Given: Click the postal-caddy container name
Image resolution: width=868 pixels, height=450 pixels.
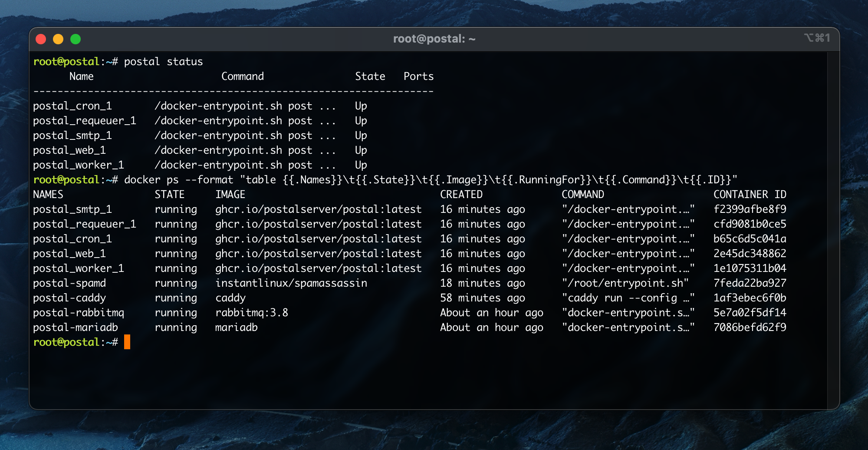Looking at the screenshot, I should 69,298.
